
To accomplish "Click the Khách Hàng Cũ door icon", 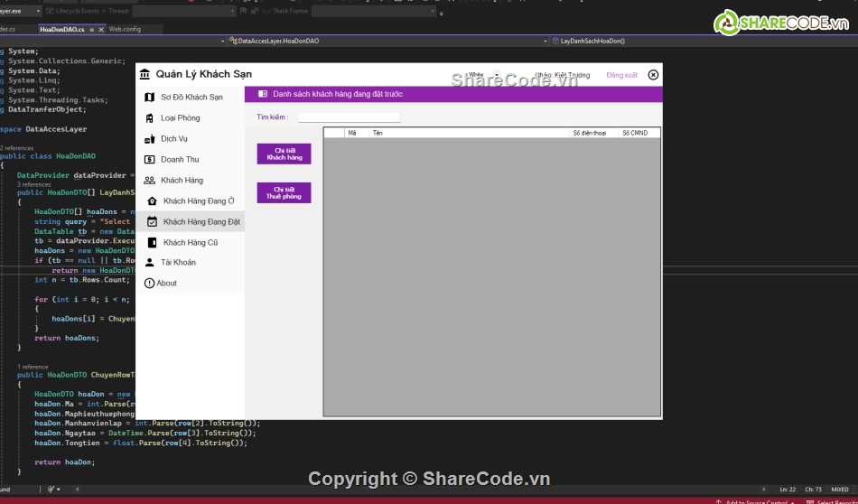I will click(152, 242).
